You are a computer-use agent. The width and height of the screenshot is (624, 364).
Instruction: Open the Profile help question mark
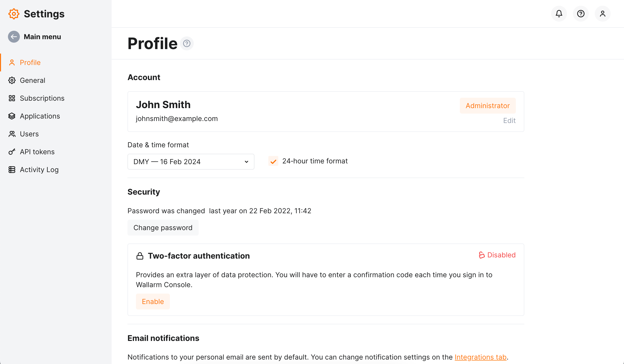pos(187,43)
